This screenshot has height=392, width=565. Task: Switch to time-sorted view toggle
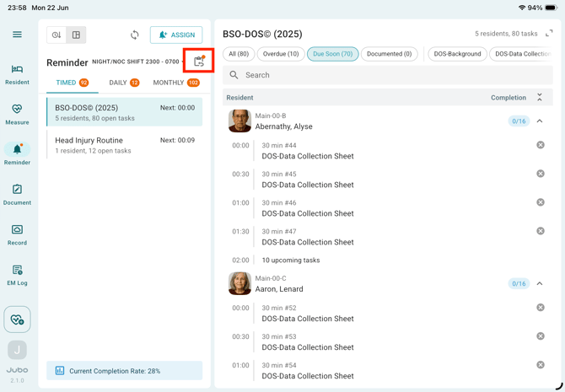tap(56, 35)
